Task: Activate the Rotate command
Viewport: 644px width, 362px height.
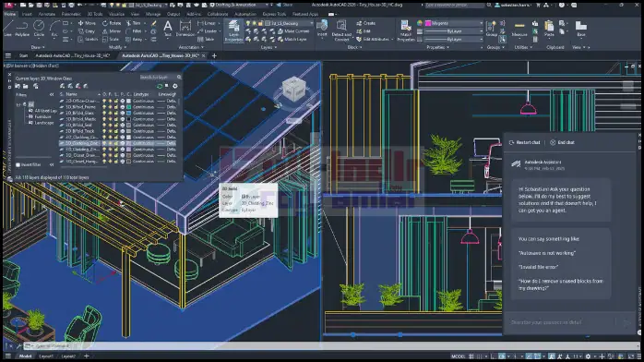Action: click(x=113, y=23)
